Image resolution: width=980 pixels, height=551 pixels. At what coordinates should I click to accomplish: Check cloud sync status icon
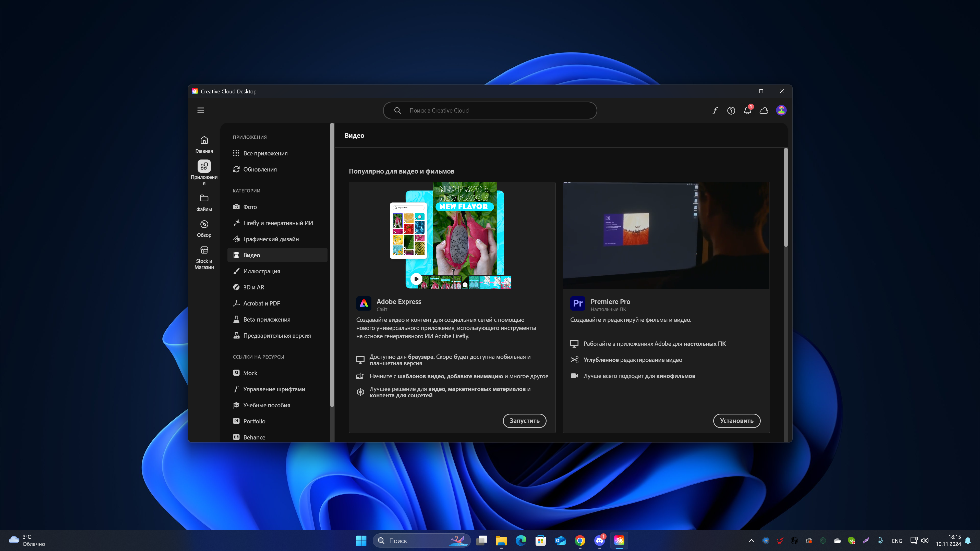[x=764, y=110]
